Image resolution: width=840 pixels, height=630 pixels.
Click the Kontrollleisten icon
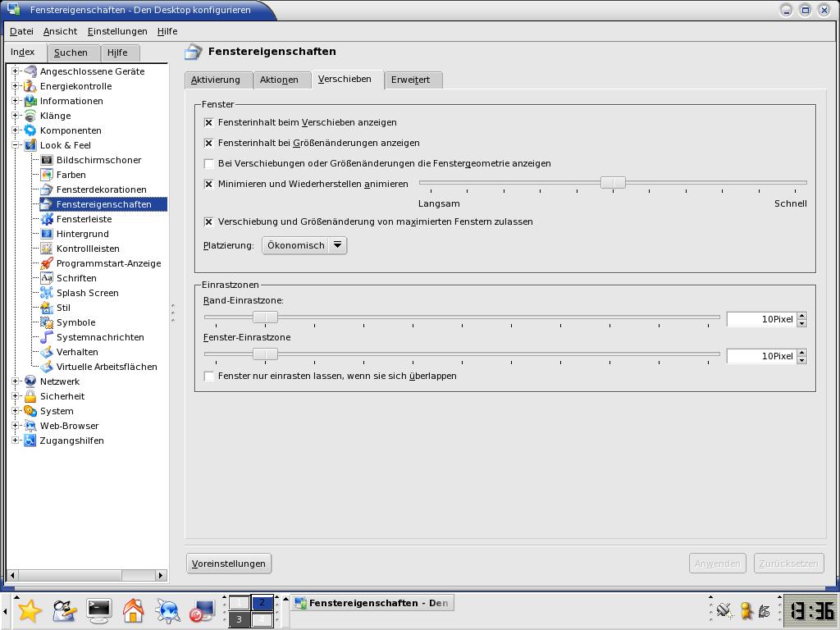(47, 248)
